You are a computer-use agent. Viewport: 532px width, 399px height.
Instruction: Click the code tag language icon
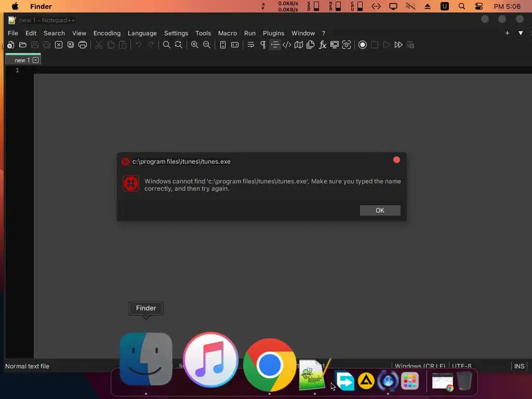(x=287, y=45)
